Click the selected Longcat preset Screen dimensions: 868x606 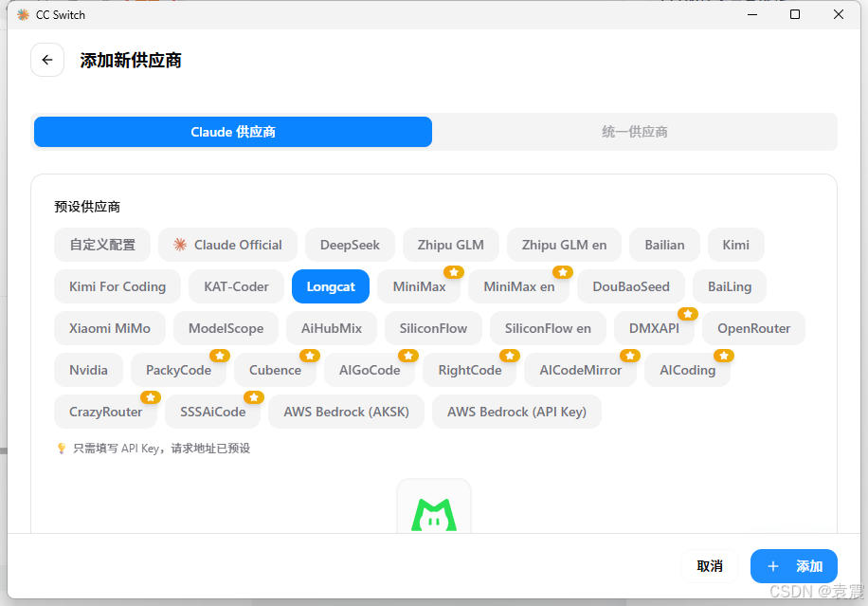click(331, 286)
